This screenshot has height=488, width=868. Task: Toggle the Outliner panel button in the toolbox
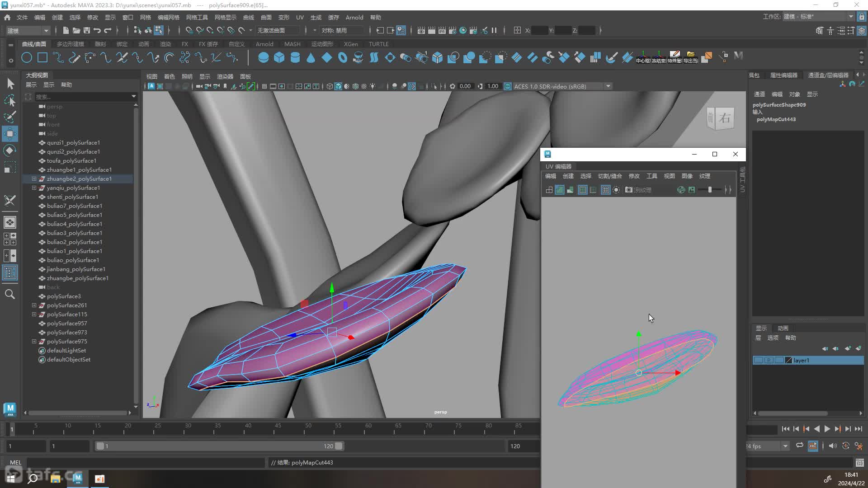(10, 272)
